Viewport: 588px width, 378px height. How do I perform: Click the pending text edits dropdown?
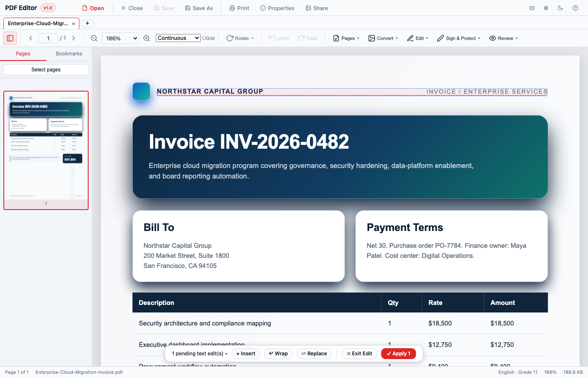tap(199, 354)
